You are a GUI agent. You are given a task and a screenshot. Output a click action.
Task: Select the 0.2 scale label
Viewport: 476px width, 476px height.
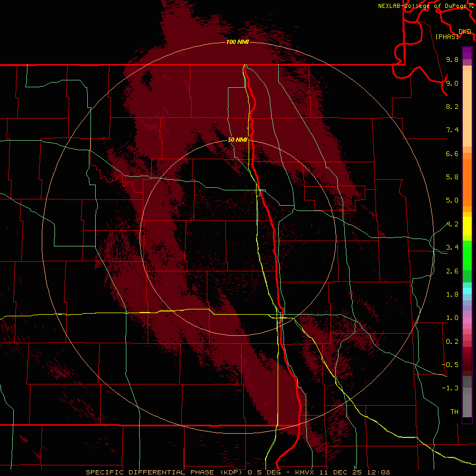point(452,342)
